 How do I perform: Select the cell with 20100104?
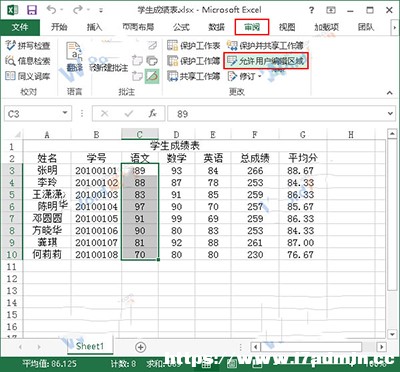(x=96, y=207)
